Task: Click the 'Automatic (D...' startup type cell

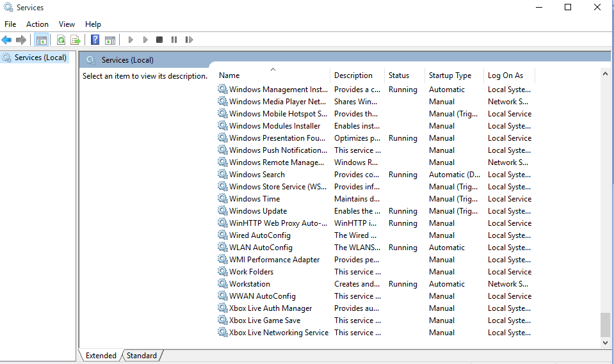Action: (454, 174)
